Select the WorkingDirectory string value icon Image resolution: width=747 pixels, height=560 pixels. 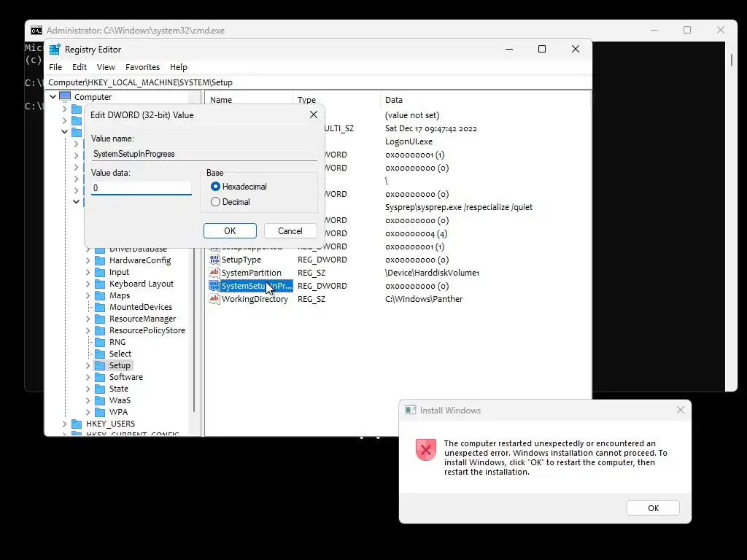214,298
